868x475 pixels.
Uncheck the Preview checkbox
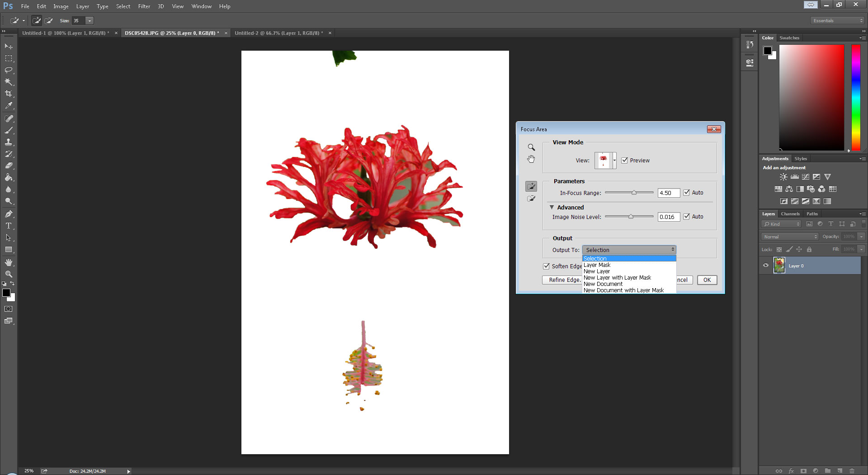point(624,161)
